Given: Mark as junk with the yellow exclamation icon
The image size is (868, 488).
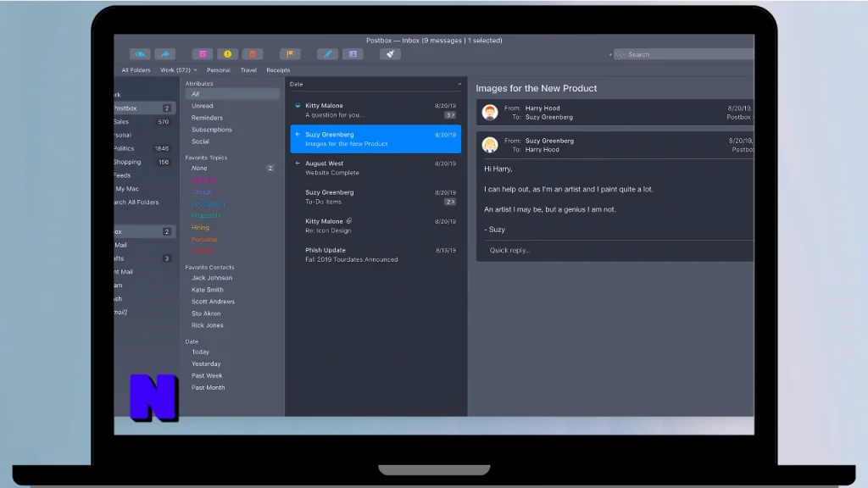Looking at the screenshot, I should coord(227,54).
